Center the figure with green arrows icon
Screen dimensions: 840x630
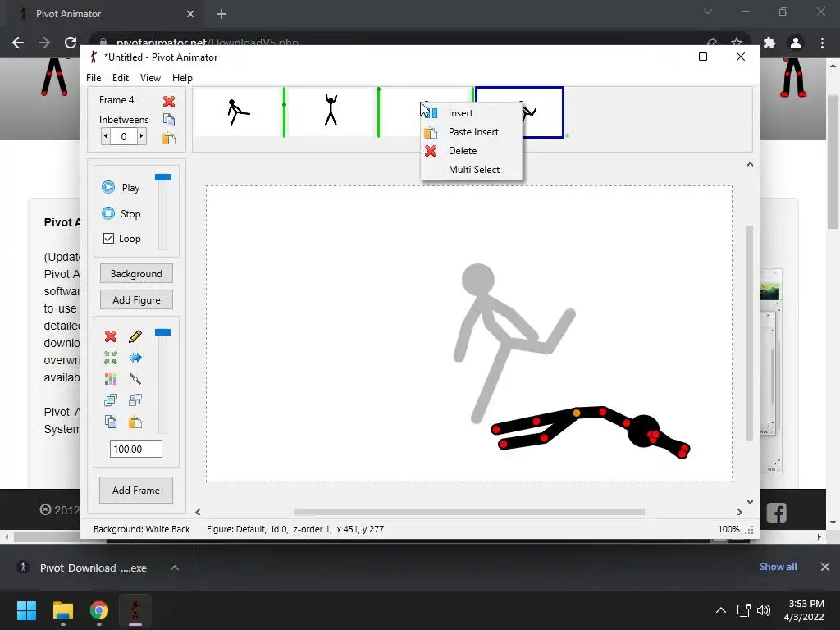[111, 358]
